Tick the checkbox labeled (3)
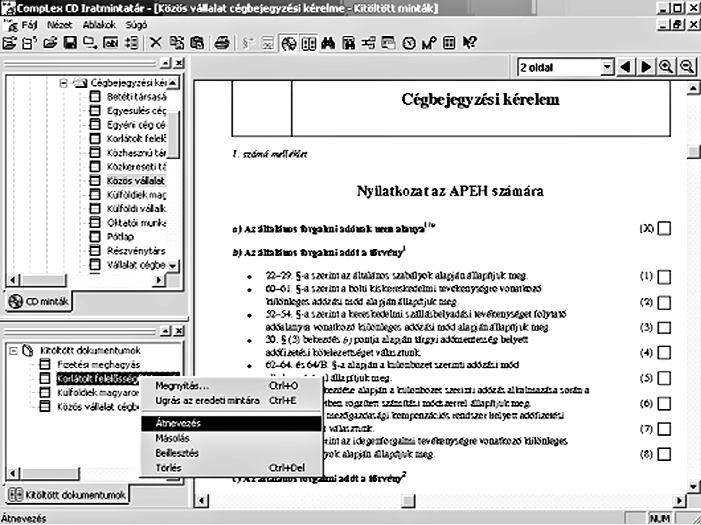This screenshot has width=701, height=525. pyautogui.click(x=664, y=327)
